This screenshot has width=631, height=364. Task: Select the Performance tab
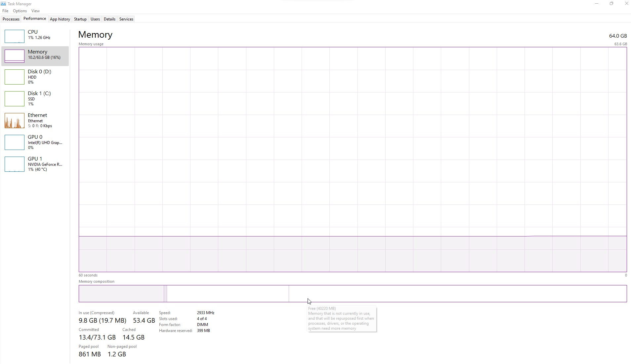pyautogui.click(x=35, y=19)
